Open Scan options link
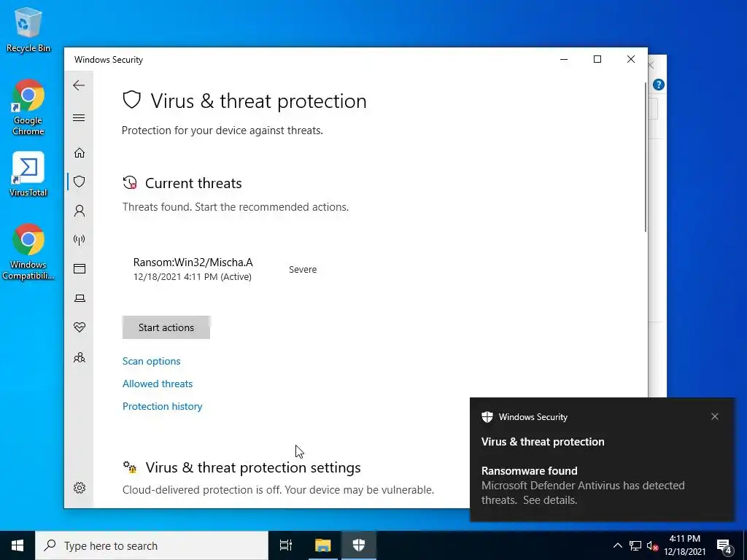 (152, 361)
